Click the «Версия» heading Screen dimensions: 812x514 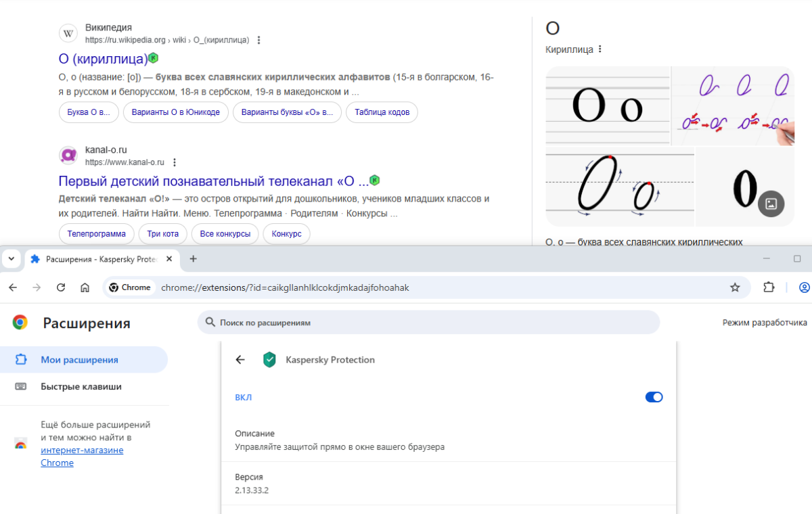click(x=249, y=477)
